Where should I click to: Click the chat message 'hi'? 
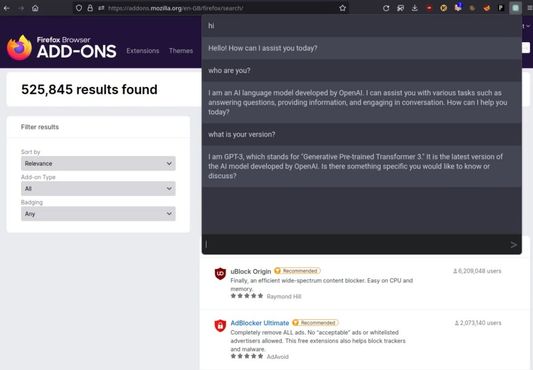[211, 26]
